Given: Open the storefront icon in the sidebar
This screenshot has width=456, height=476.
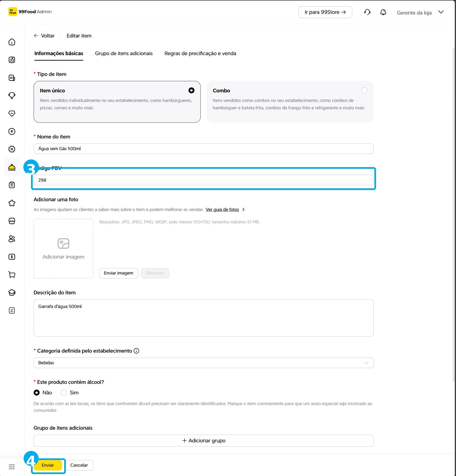Looking at the screenshot, I should click(x=12, y=221).
